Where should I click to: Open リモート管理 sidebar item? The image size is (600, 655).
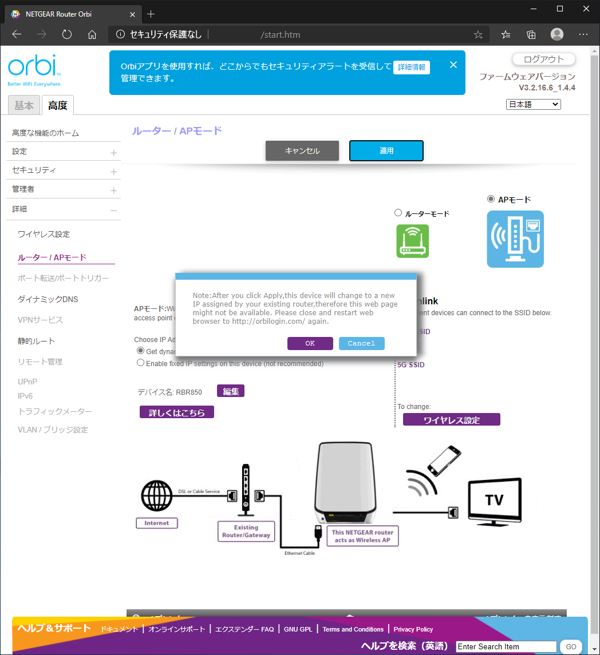[x=40, y=362]
